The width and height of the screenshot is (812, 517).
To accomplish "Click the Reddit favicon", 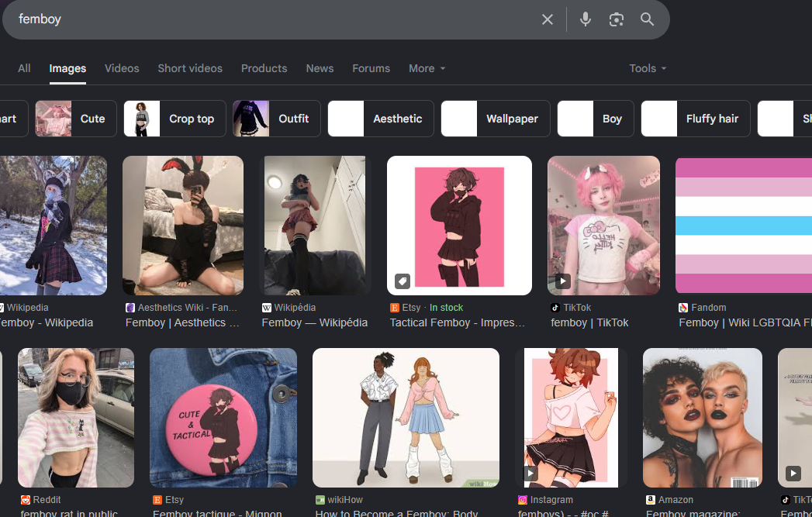I will (26, 500).
